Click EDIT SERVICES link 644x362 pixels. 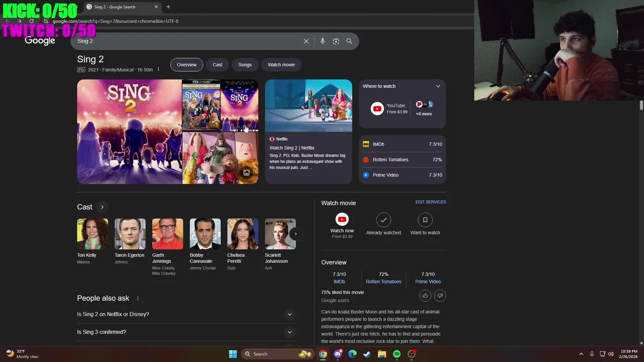431,202
